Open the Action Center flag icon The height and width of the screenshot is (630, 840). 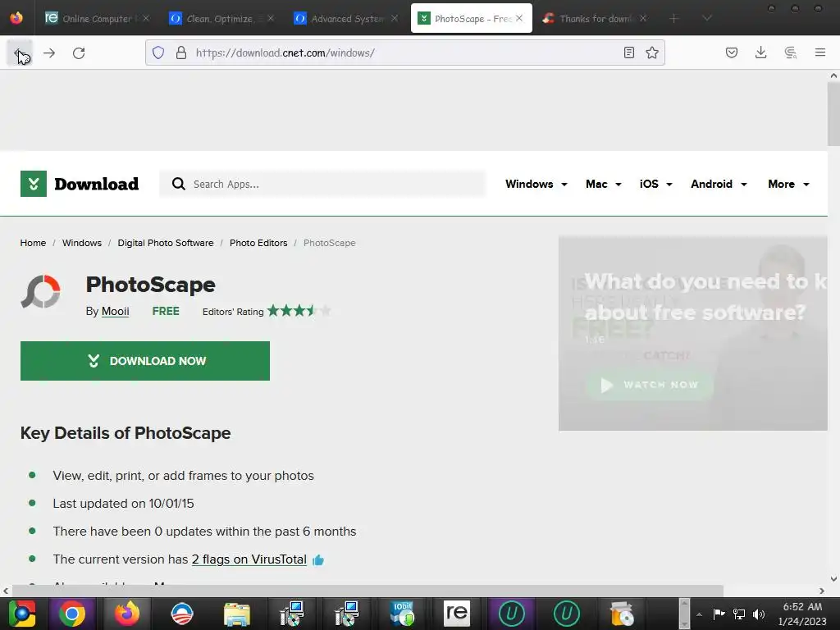(719, 614)
